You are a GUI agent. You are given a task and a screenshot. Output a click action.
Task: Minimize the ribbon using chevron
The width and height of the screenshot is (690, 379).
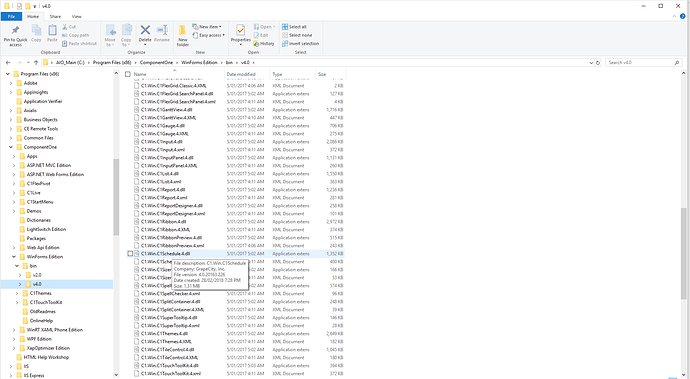click(x=675, y=16)
